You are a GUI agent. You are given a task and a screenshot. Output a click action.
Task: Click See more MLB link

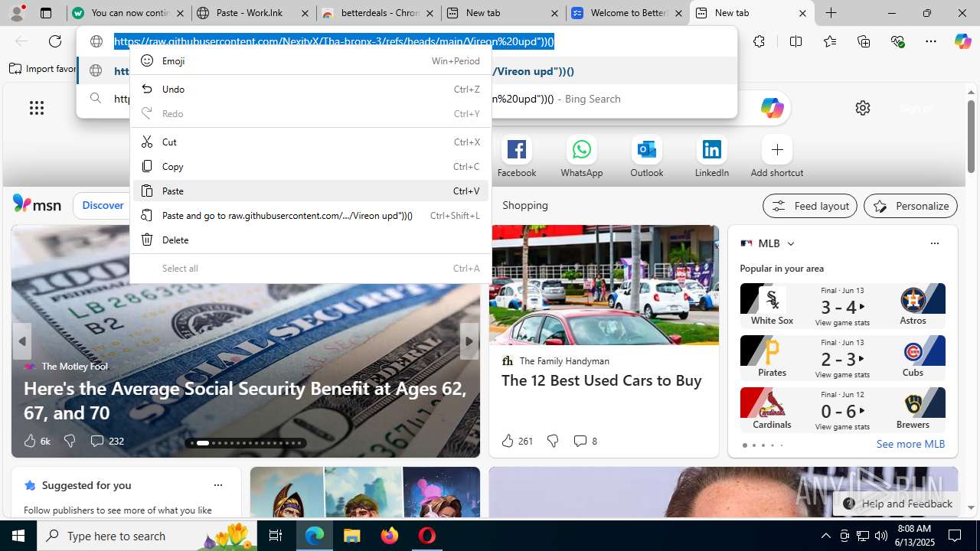coord(910,444)
